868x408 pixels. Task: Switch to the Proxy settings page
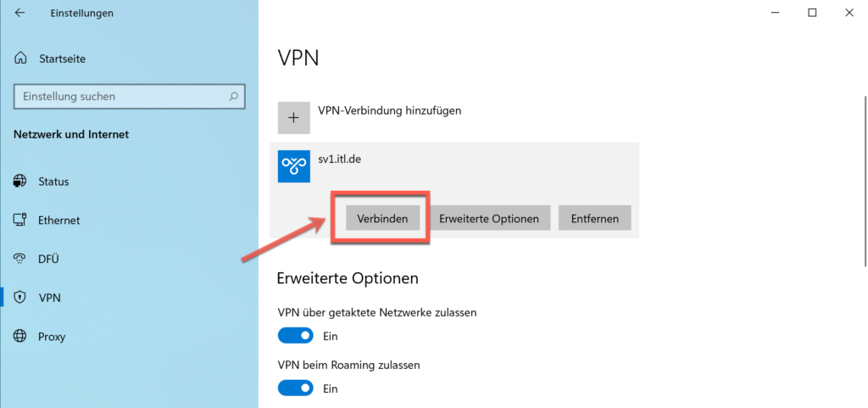(52, 337)
